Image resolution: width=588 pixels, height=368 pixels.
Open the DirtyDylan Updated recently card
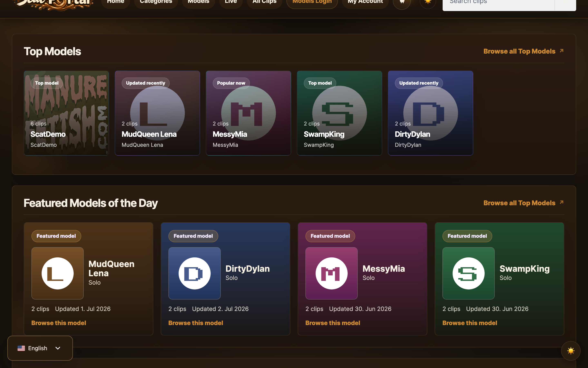tap(431, 113)
